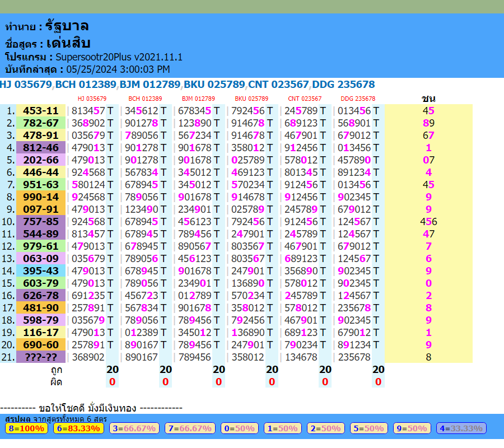Viewport: 504px width, 448px height.
Task: Select the 7=66.67% result badge
Action: pos(190,428)
